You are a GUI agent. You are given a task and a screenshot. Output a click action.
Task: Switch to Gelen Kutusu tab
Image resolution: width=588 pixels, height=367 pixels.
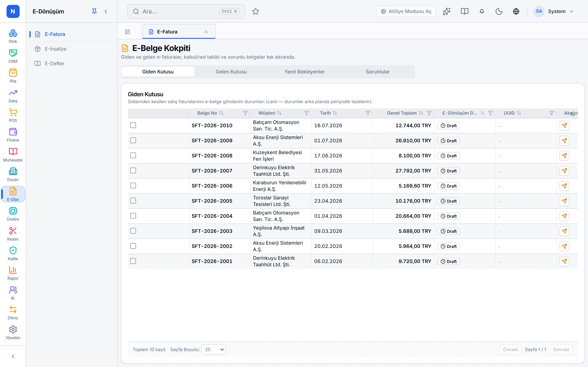tap(231, 72)
